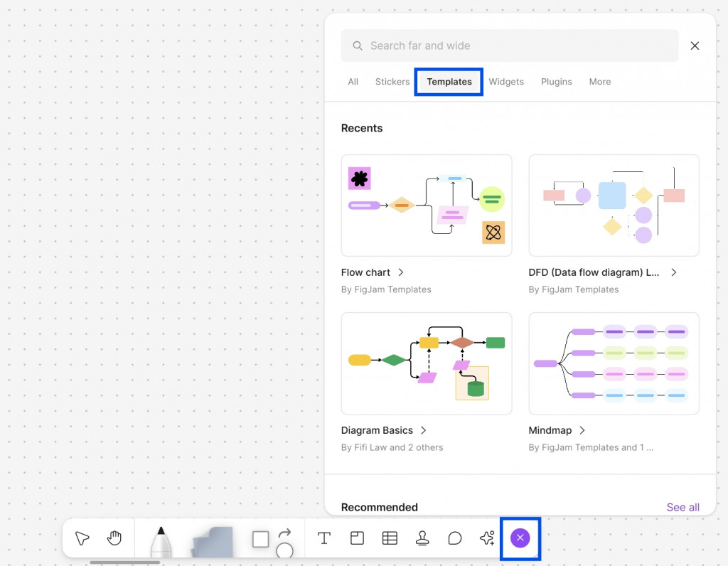Open the AI sparkle tool
This screenshot has width=728, height=566.
pos(487,538)
